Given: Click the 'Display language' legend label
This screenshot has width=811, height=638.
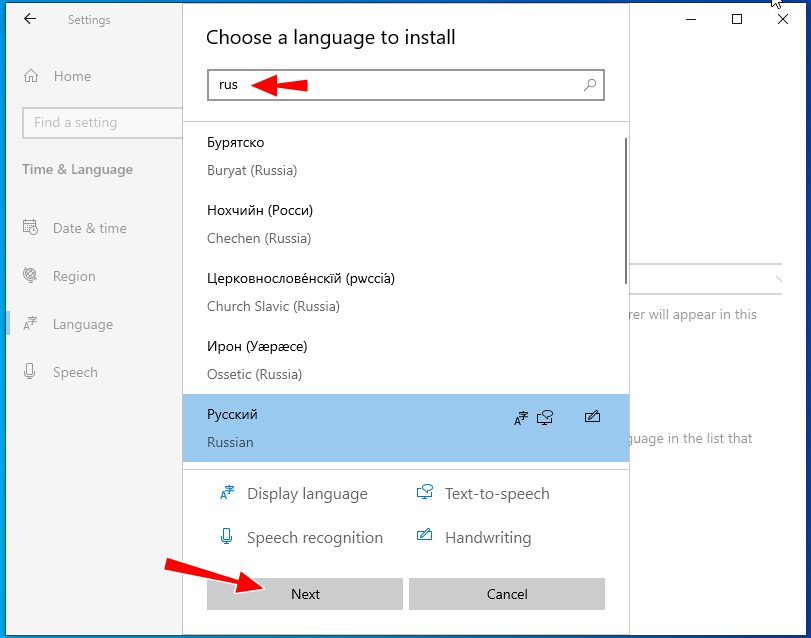Looking at the screenshot, I should (x=307, y=494).
